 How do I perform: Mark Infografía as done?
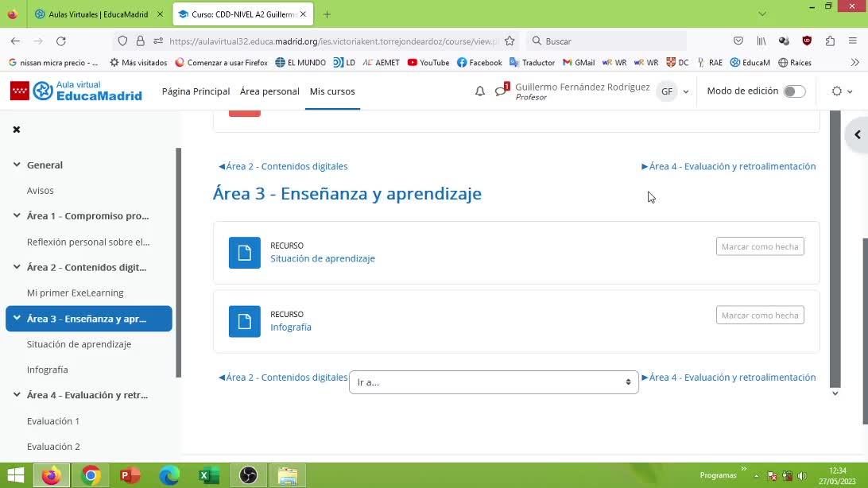[760, 316]
